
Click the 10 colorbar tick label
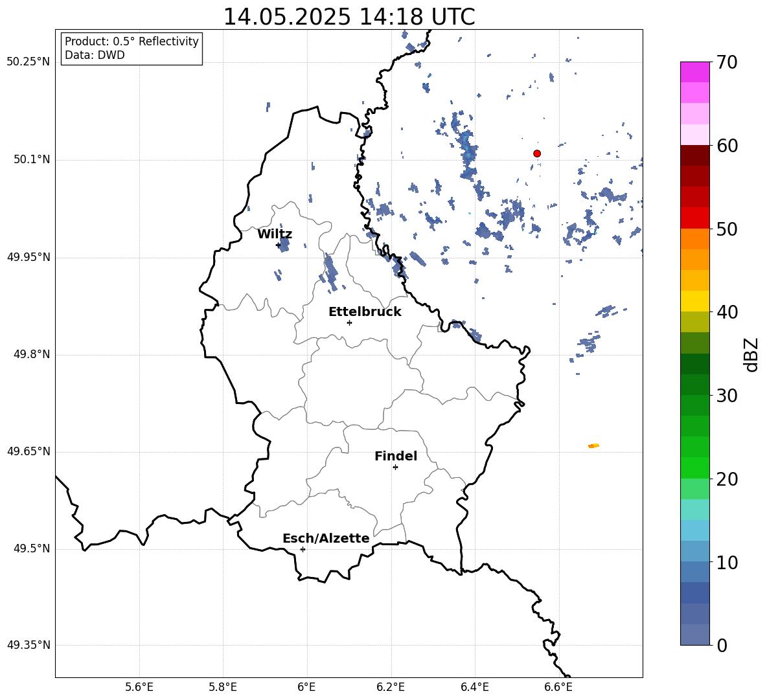coord(727,562)
